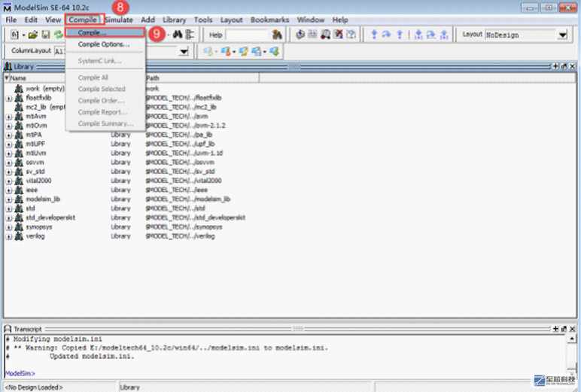Click the Simulate toolbar icon

[325, 35]
